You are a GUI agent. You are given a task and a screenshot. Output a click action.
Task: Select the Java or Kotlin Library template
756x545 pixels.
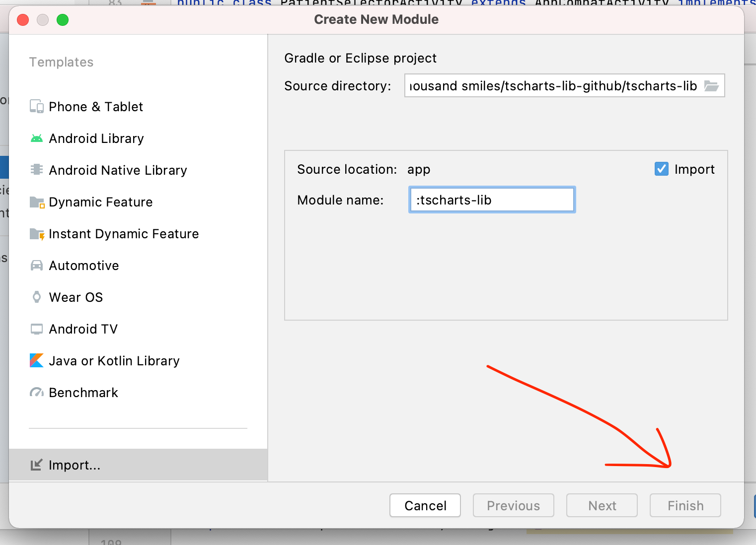(114, 361)
